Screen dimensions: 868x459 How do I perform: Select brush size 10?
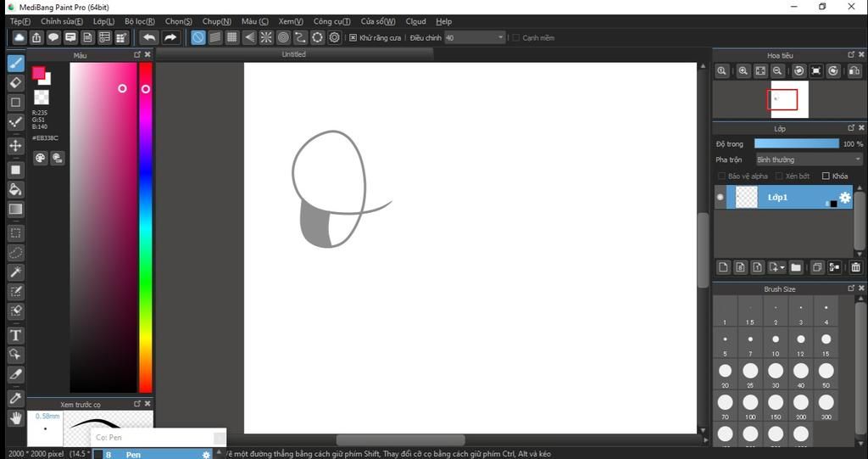point(776,343)
